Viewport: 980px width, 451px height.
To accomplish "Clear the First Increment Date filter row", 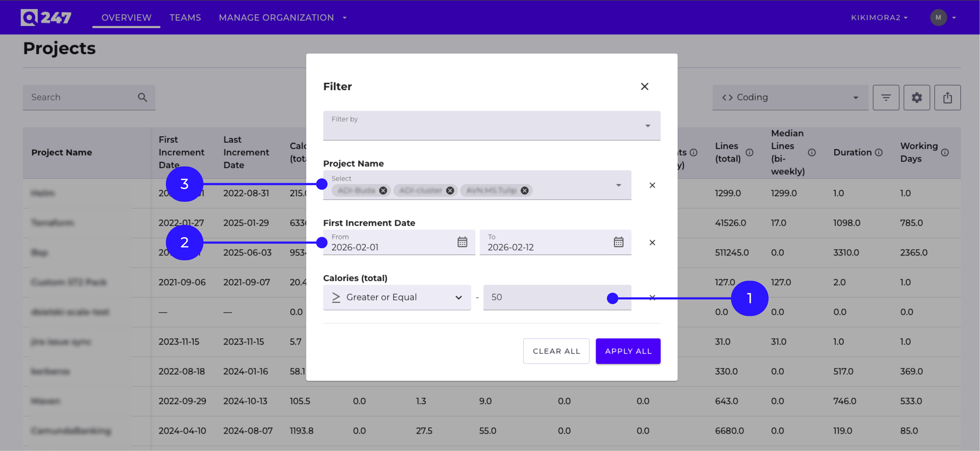I will pos(652,242).
